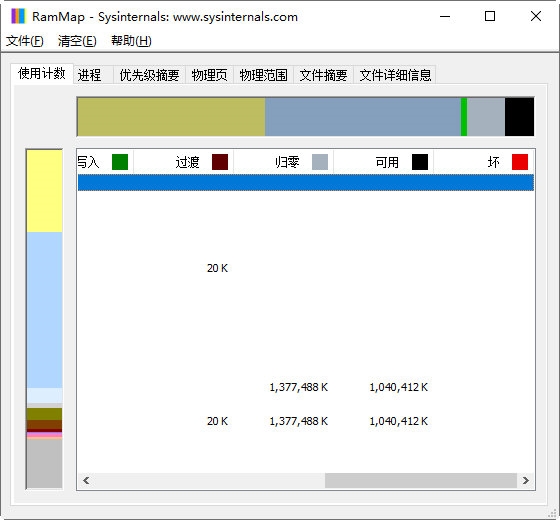Minimize the RamMap window

[x=445, y=16]
